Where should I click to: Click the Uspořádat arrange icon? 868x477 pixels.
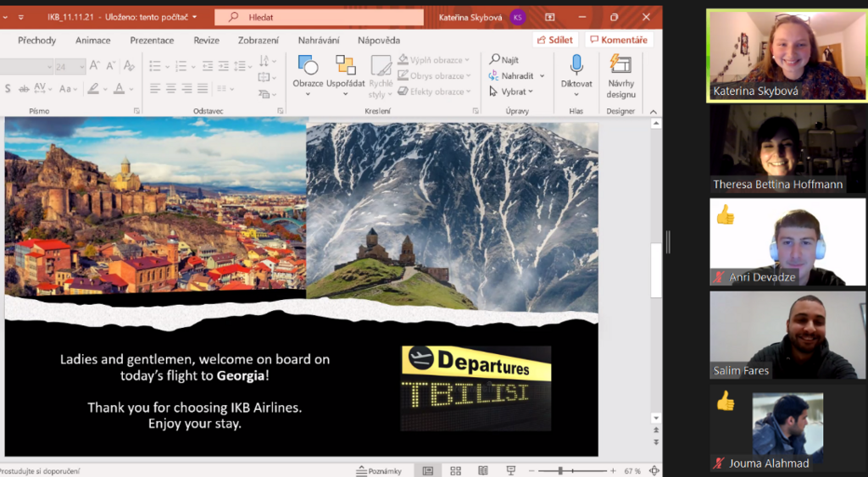coord(346,65)
